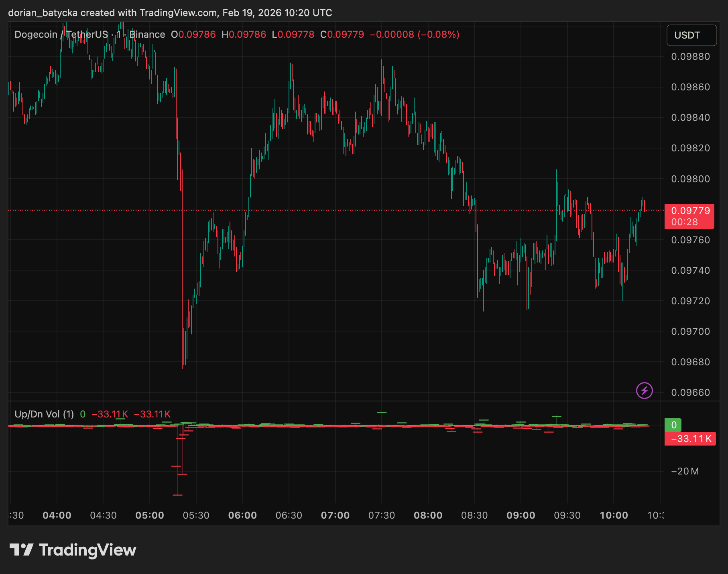Viewport: 728px width, 574px height.
Task: Click the 06:00 time axis label
Action: click(x=242, y=515)
